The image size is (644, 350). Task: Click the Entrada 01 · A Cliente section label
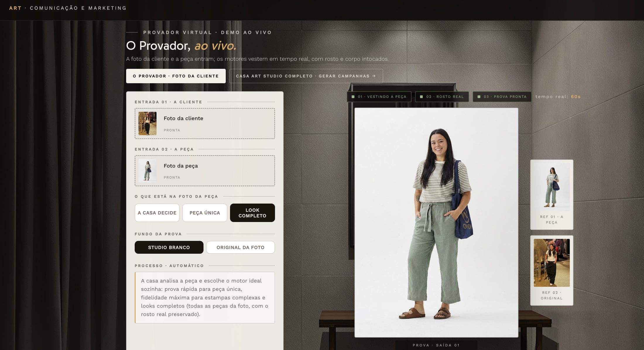pyautogui.click(x=168, y=102)
